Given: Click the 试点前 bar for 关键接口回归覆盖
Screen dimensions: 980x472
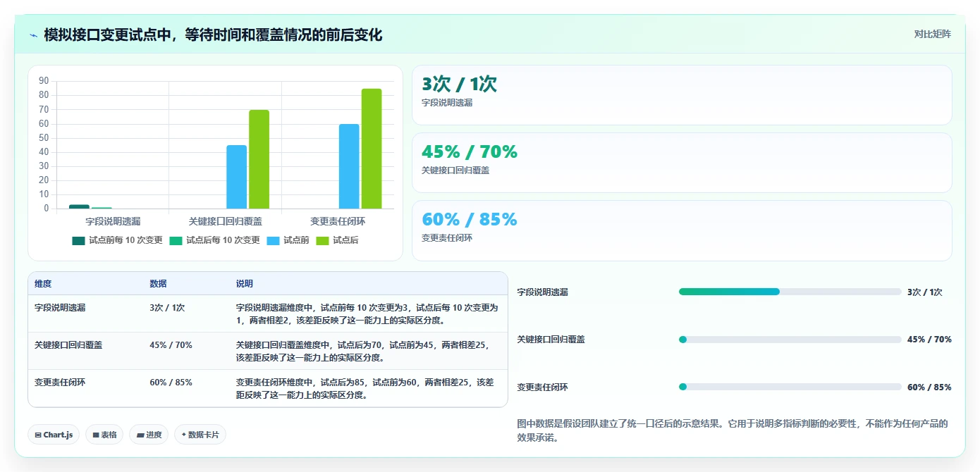Looking at the screenshot, I should 236,177.
